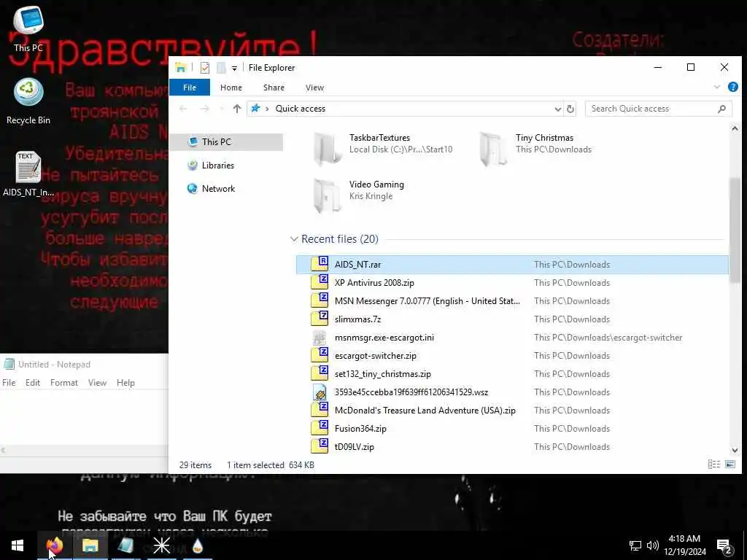Click the asterisk app taskbar icon

pos(161,545)
